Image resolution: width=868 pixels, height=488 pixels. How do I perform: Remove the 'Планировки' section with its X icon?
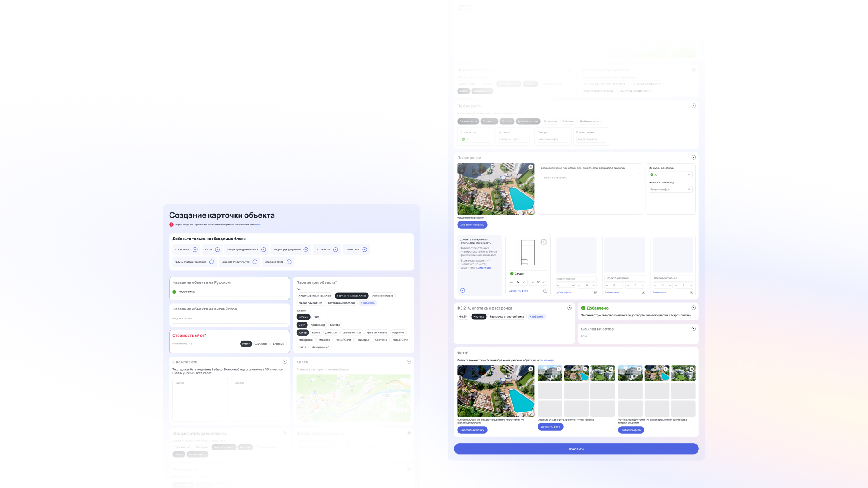(x=693, y=157)
